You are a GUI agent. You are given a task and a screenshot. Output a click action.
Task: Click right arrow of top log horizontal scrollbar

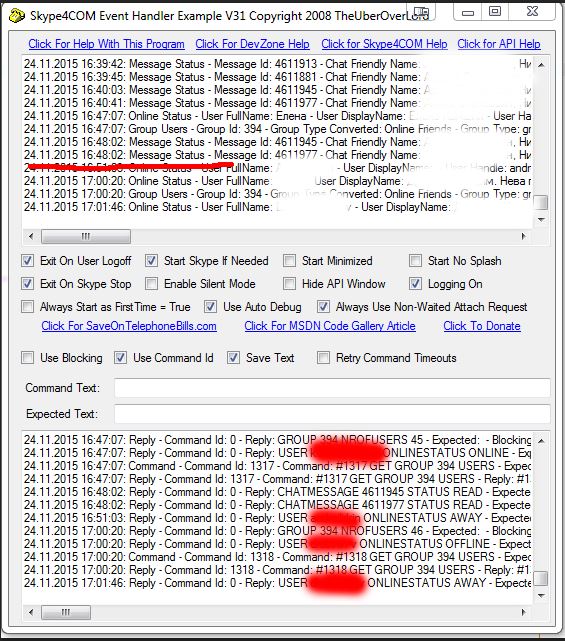click(x=524, y=236)
